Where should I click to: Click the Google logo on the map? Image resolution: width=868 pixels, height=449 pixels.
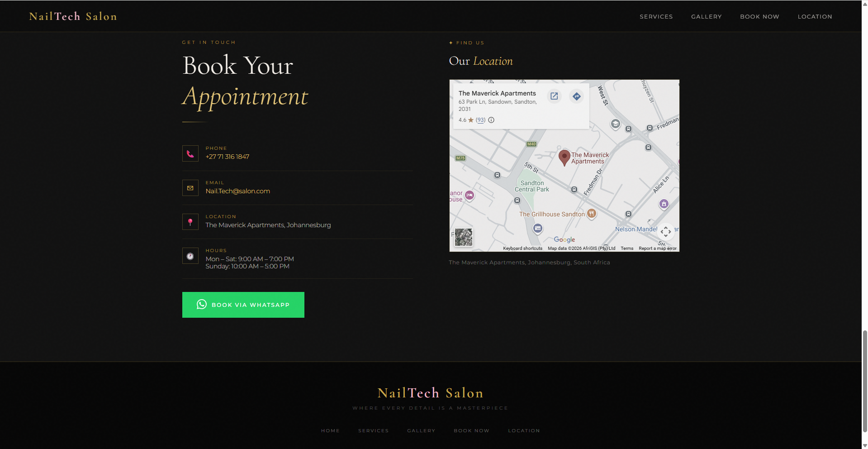click(564, 239)
